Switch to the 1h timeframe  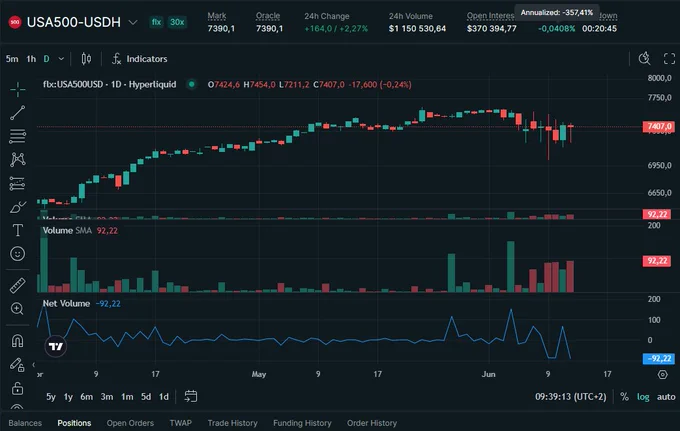[31, 59]
